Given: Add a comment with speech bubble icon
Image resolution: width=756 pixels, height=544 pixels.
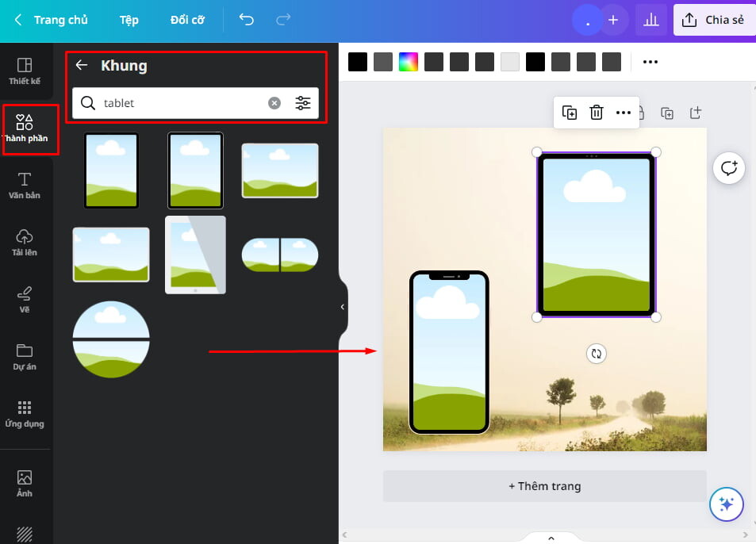Looking at the screenshot, I should [728, 168].
